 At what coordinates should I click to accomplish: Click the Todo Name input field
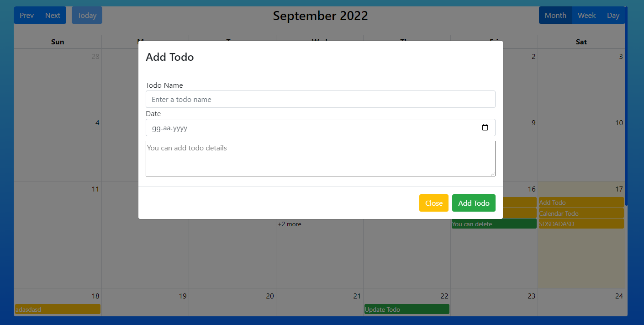point(320,99)
